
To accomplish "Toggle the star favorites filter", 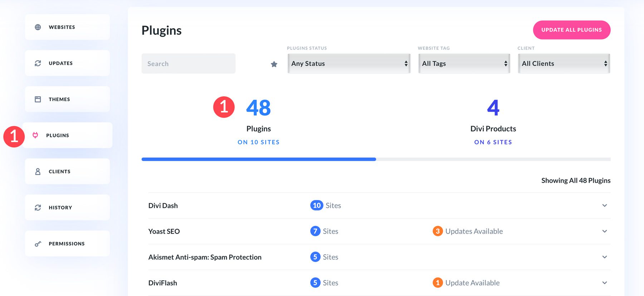I will pos(274,64).
